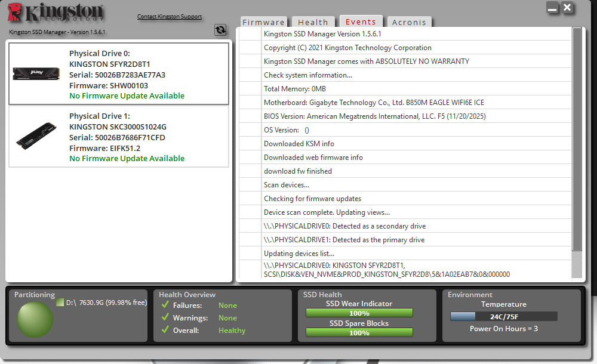Click Drive 1 'No Firmware Update Available' status
Viewport: 597px width, 364px height.
[127, 158]
